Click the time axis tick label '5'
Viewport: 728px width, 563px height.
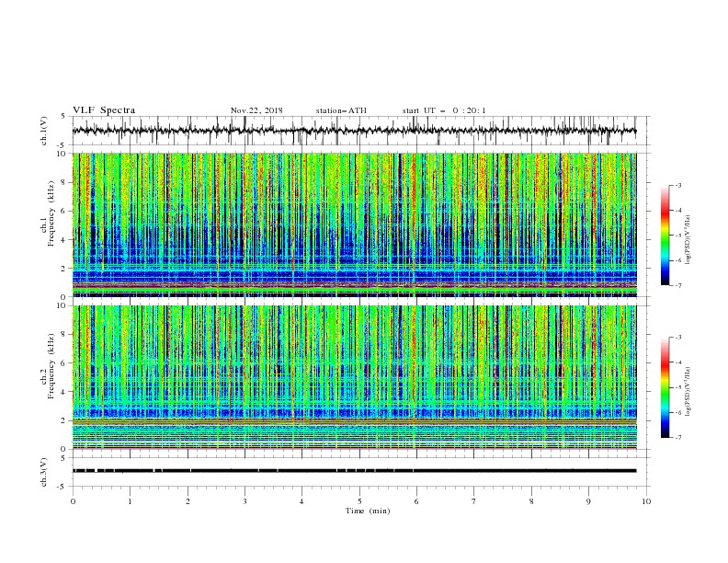[359, 501]
